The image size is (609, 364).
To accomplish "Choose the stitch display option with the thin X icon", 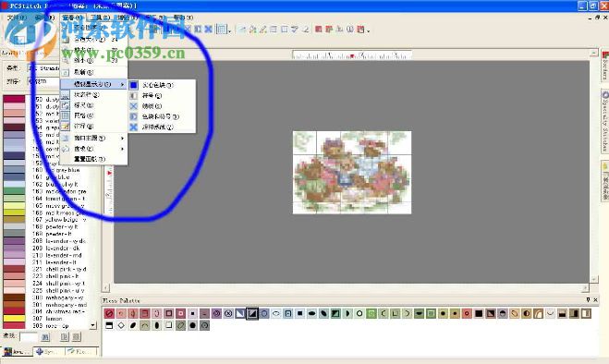I will [x=163, y=105].
